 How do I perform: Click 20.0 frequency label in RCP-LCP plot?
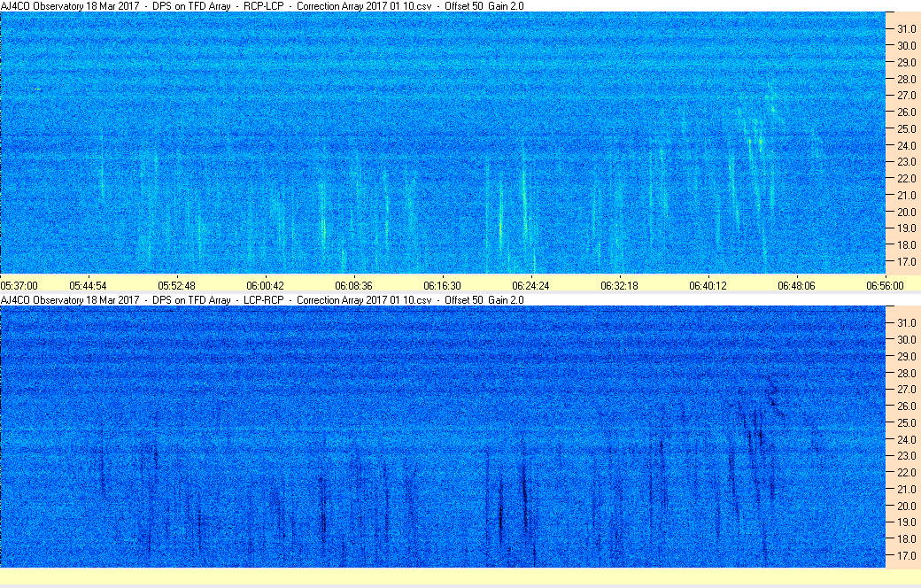tap(906, 212)
